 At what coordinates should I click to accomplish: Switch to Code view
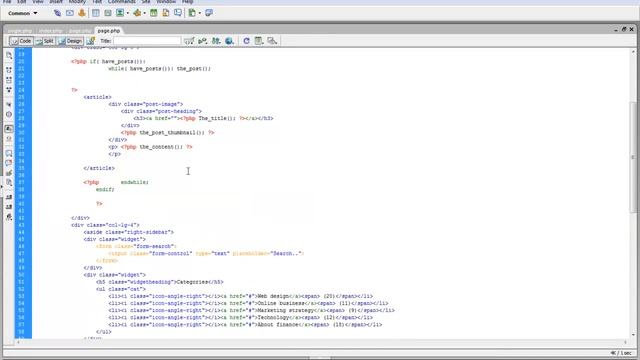21,41
